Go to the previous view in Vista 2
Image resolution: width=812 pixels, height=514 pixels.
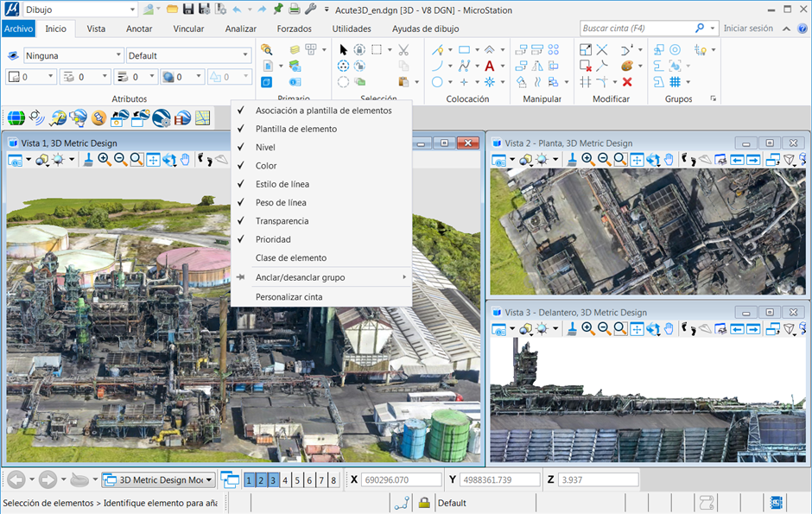click(737, 160)
